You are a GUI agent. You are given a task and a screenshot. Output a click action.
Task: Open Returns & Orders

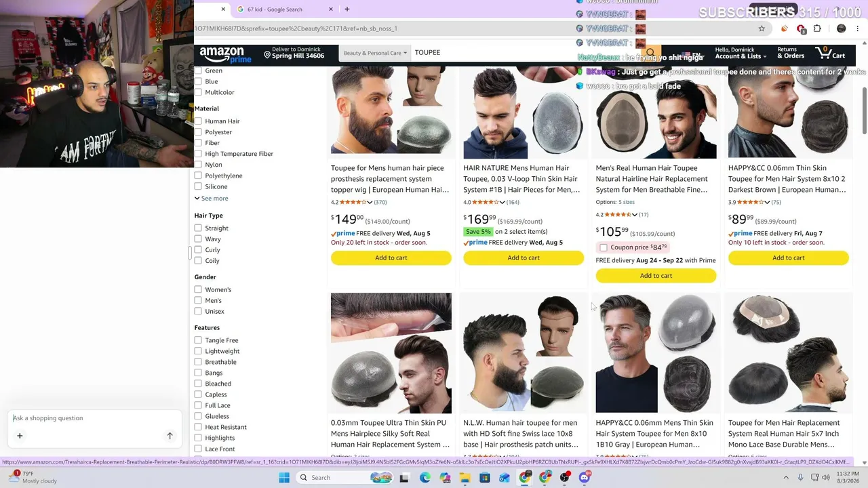(x=790, y=54)
